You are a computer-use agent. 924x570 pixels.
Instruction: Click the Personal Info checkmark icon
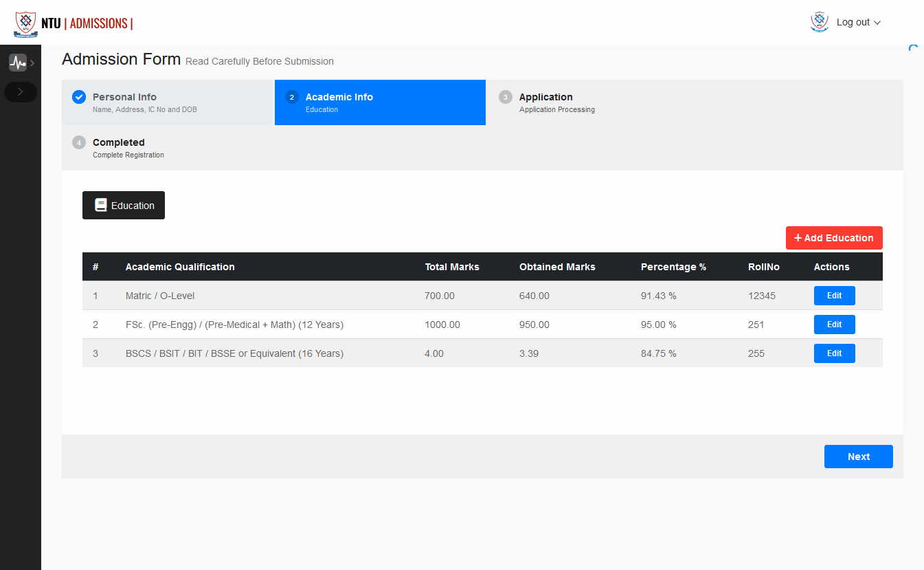pyautogui.click(x=79, y=97)
